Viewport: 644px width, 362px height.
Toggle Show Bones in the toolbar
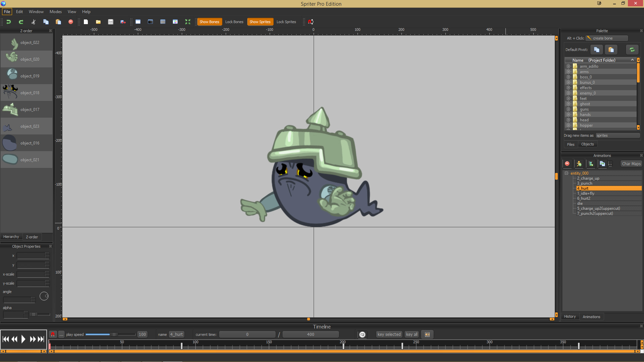(209, 21)
